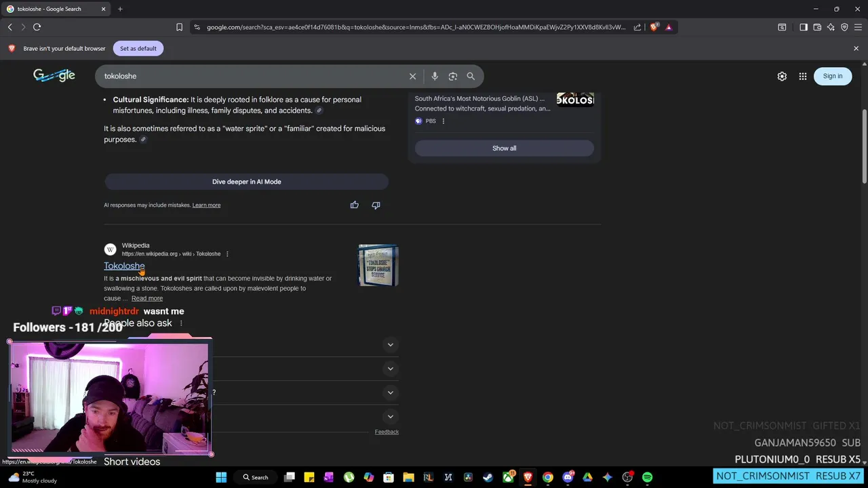868x488 pixels.
Task: Open the PBS video thumbnail
Action: [x=575, y=100]
